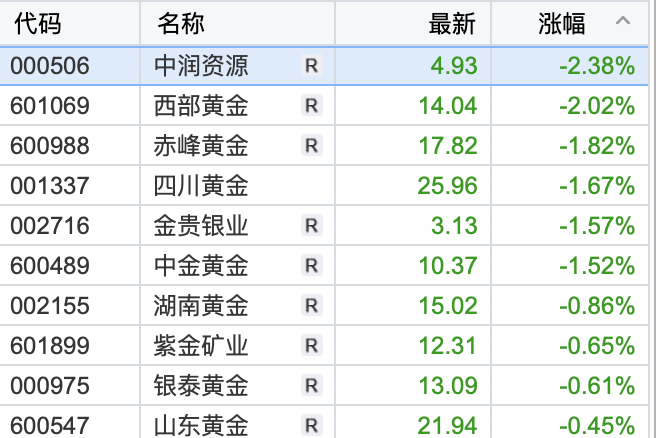Click R badge for 中润资源
Image resolution: width=656 pixels, height=438 pixels.
(x=312, y=66)
